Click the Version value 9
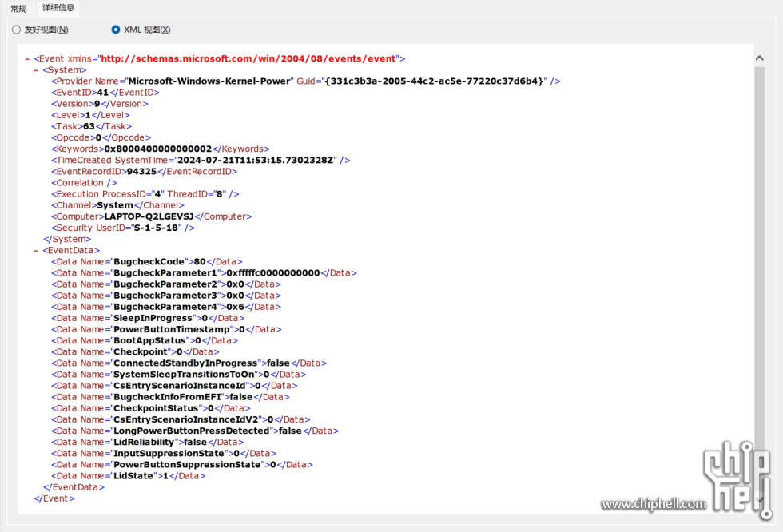Screen dimensions: 783x532 (x=97, y=104)
